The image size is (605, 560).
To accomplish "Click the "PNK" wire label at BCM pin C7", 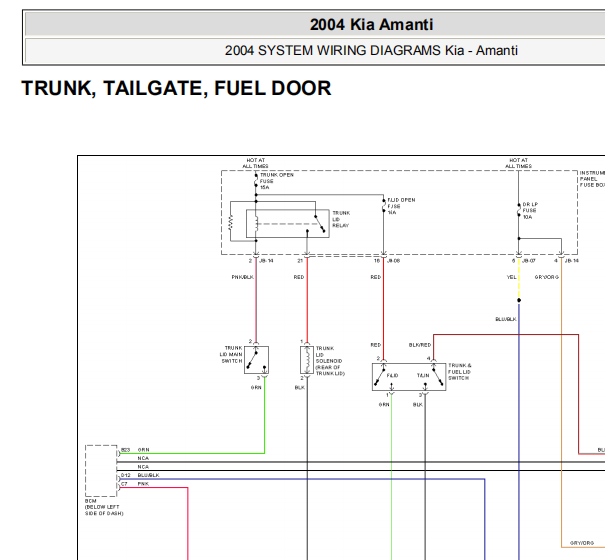I will tap(143, 484).
